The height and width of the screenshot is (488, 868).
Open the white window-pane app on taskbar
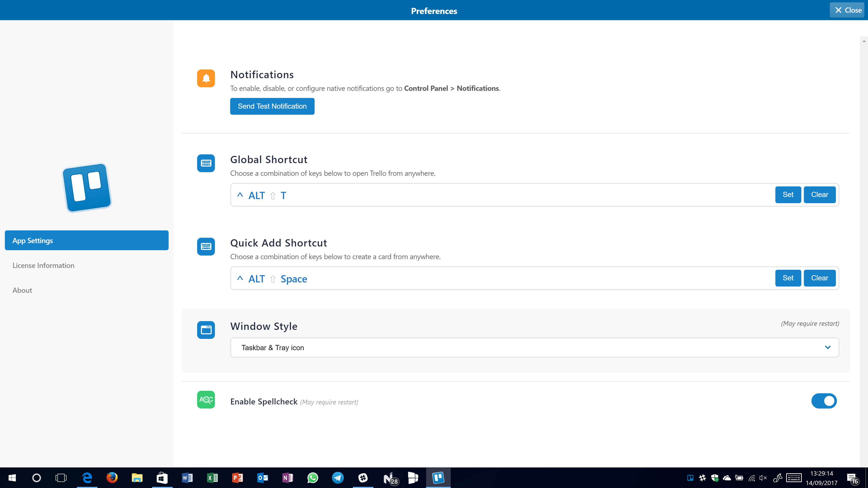pyautogui.click(x=413, y=478)
